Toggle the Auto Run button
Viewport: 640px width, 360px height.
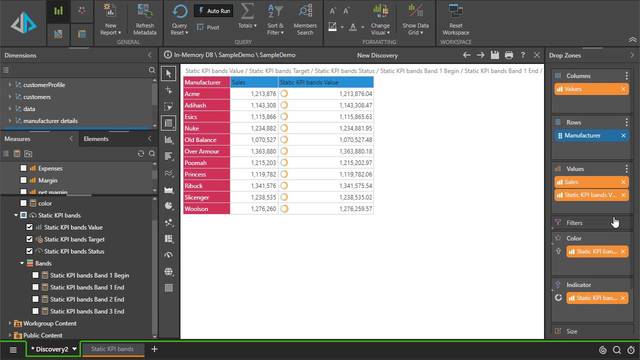[x=213, y=11]
